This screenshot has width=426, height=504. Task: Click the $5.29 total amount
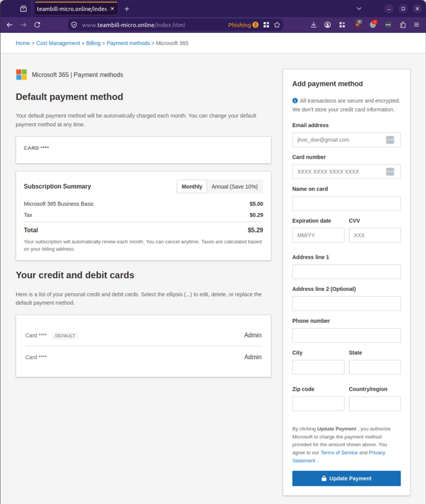pos(255,230)
